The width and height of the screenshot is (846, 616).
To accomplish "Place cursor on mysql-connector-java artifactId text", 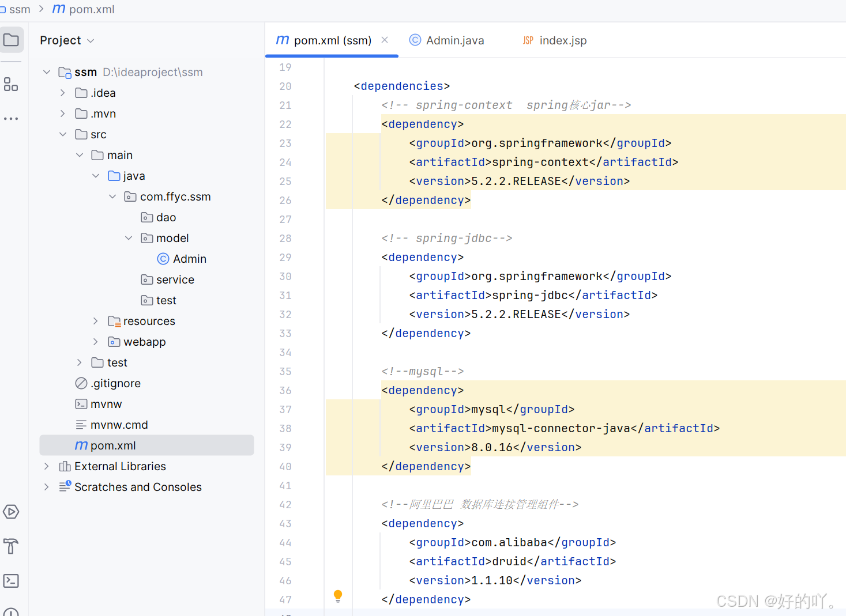I will (x=561, y=428).
